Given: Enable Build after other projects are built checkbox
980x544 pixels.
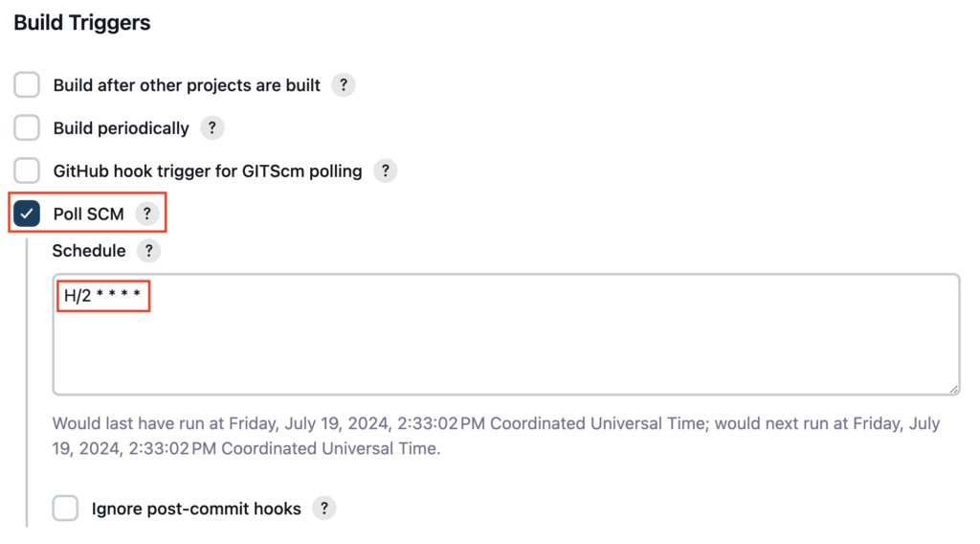Looking at the screenshot, I should [27, 85].
